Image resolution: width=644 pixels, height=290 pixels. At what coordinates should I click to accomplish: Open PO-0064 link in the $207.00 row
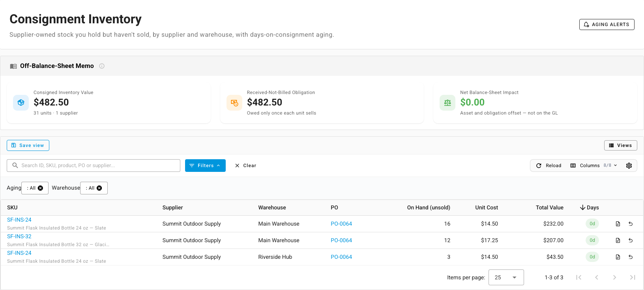click(341, 240)
